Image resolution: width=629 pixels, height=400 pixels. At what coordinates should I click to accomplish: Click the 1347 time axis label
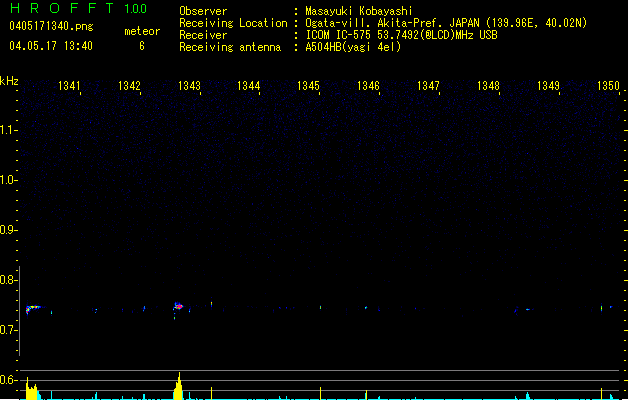click(428, 86)
